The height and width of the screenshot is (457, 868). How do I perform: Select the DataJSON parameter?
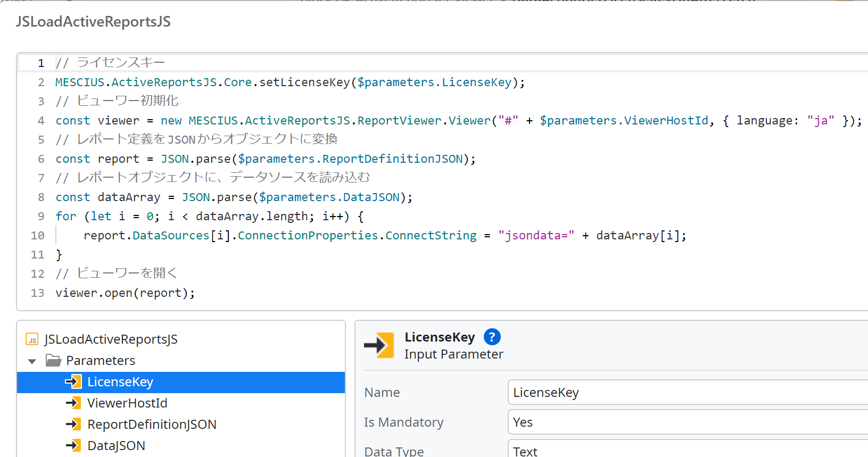tap(116, 446)
